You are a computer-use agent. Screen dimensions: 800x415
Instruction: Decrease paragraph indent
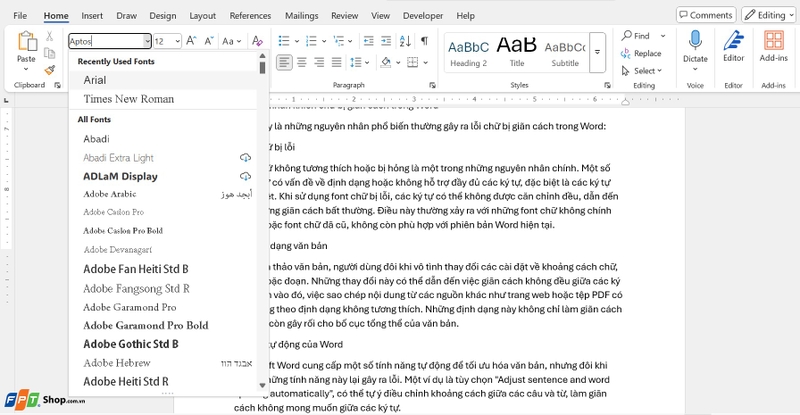pos(368,41)
